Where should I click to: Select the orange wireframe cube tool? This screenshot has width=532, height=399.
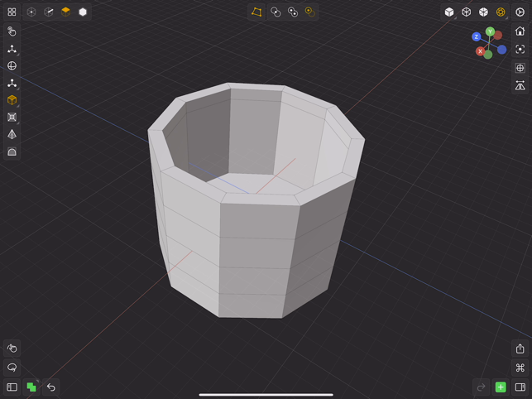12,100
